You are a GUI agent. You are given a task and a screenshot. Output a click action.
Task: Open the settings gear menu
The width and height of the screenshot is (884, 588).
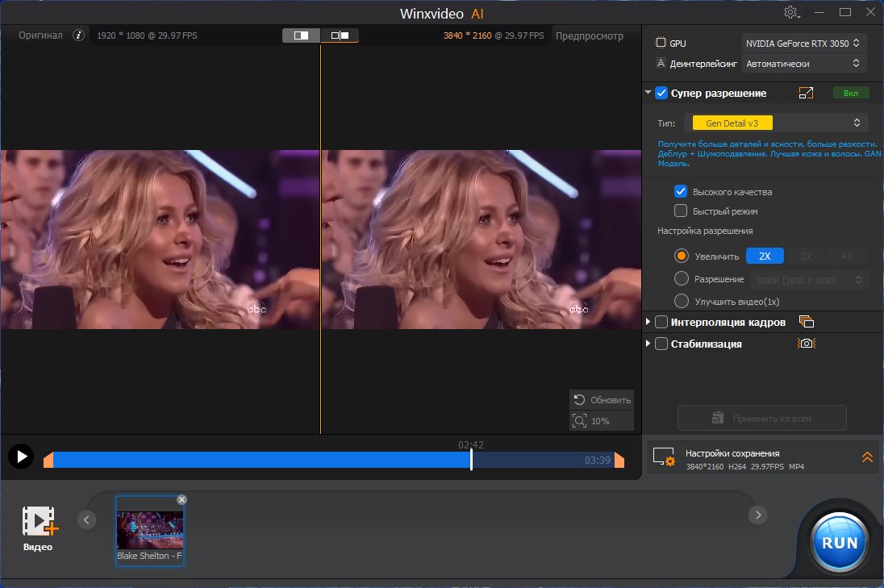pos(790,13)
